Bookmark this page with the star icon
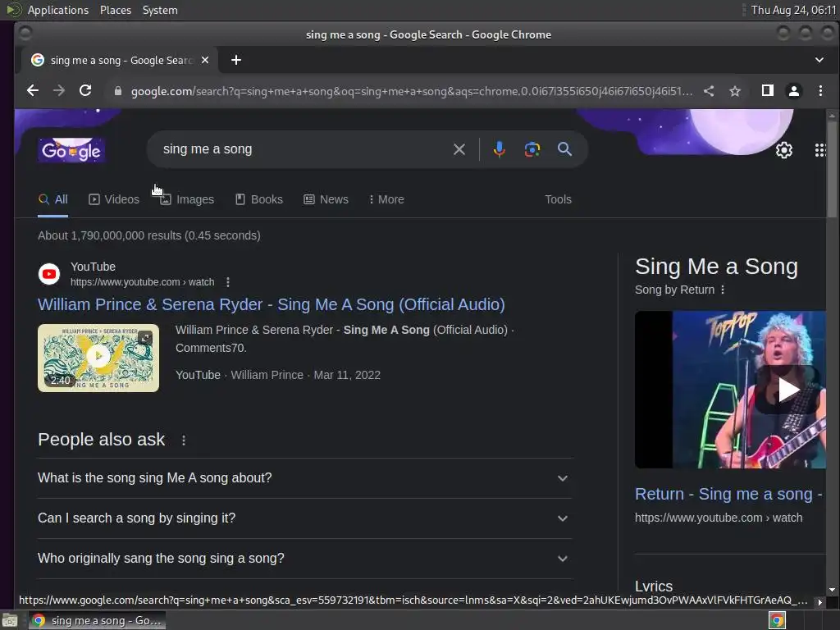This screenshot has width=840, height=630. pos(735,91)
